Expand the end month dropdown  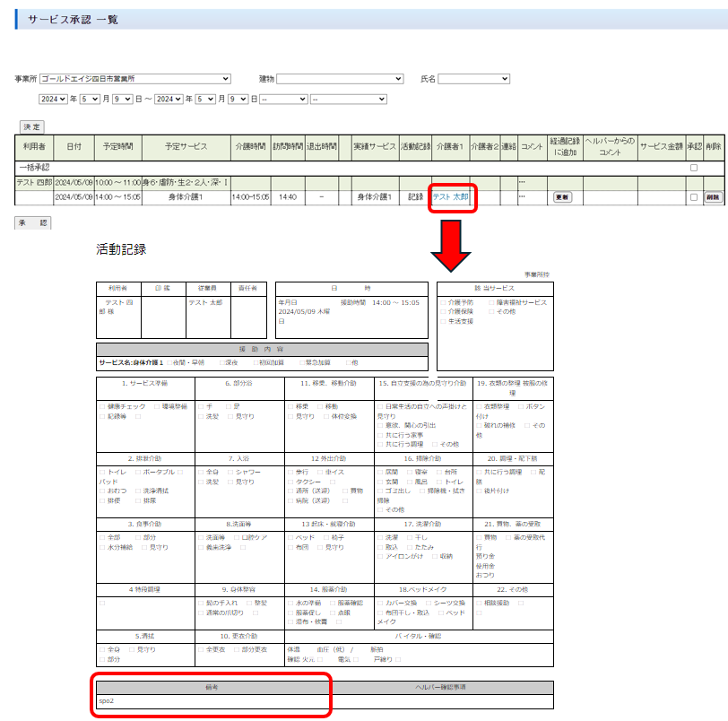point(204,99)
